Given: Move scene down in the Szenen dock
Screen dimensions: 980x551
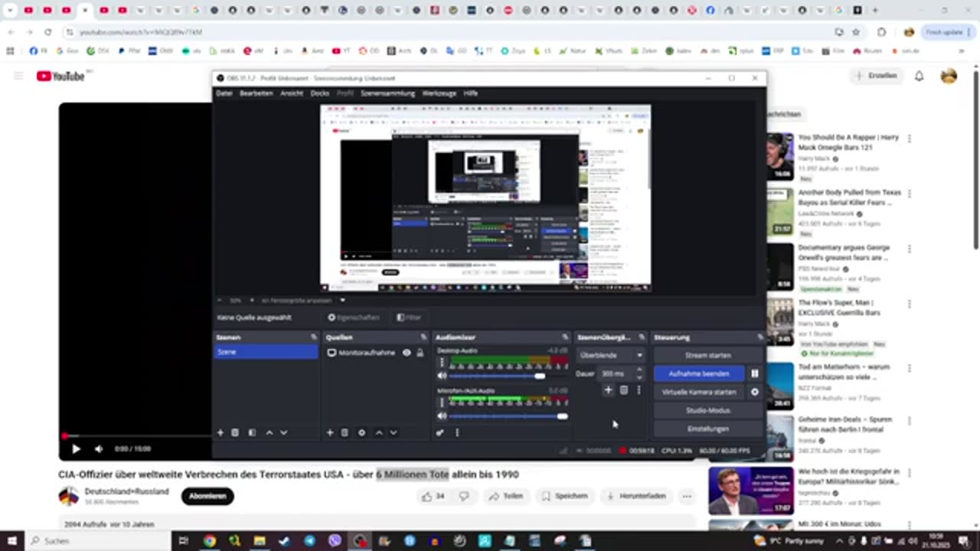Looking at the screenshot, I should point(283,432).
